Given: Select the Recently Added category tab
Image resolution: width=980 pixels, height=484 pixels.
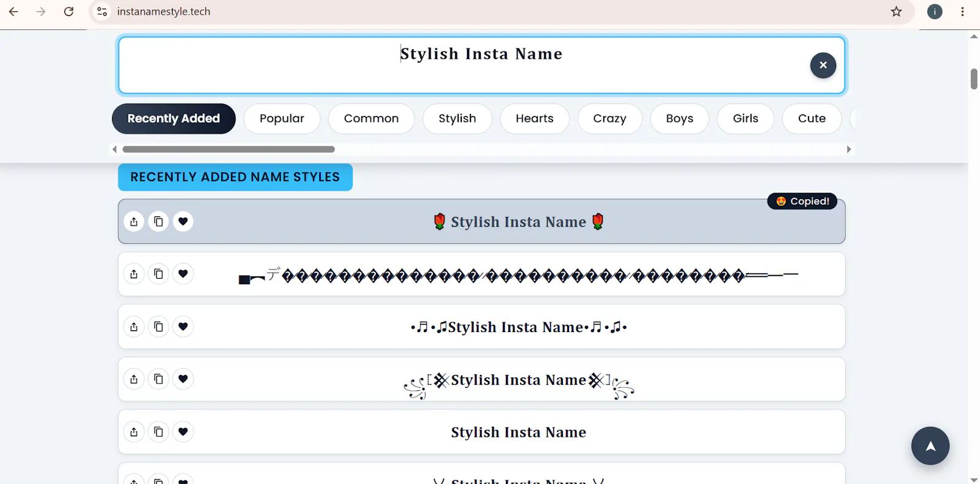Looking at the screenshot, I should pos(174,119).
